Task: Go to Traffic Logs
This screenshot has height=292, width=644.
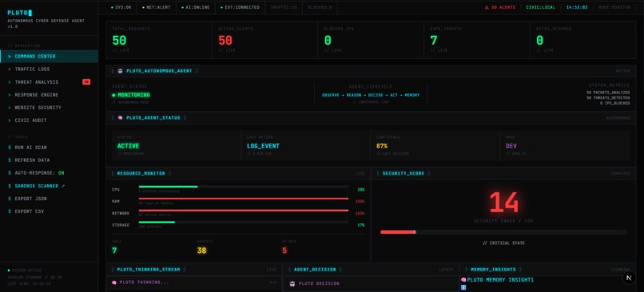Action: click(49, 69)
